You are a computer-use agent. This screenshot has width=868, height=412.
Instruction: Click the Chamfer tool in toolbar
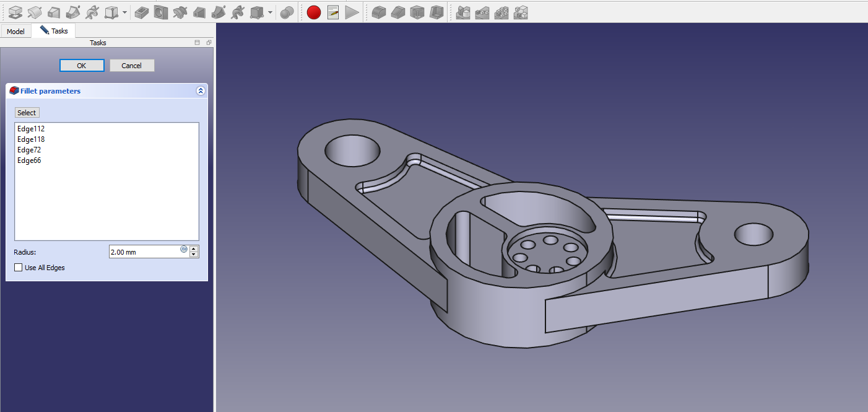(x=397, y=12)
